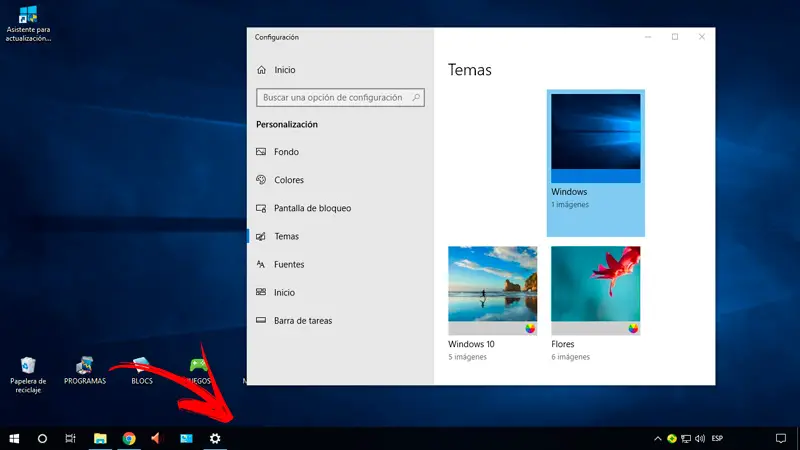800x450 pixels.
Task: Open File Explorer from the taskbar
Action: (x=100, y=438)
